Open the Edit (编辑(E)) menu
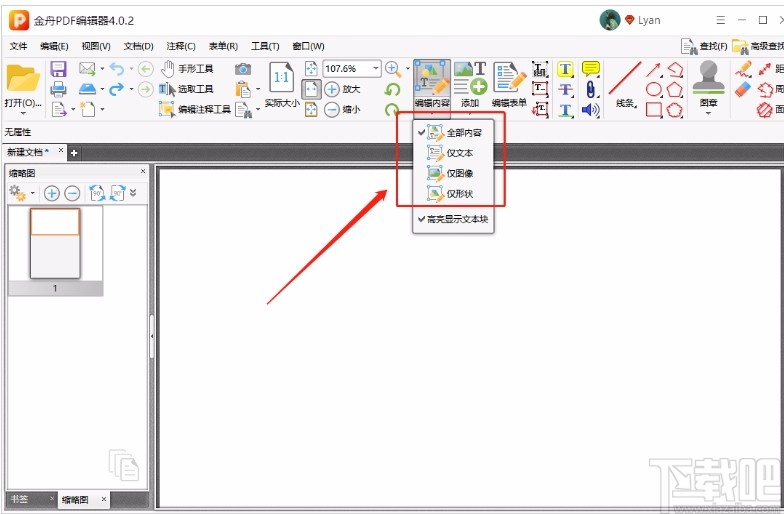The image size is (784, 514). point(54,46)
